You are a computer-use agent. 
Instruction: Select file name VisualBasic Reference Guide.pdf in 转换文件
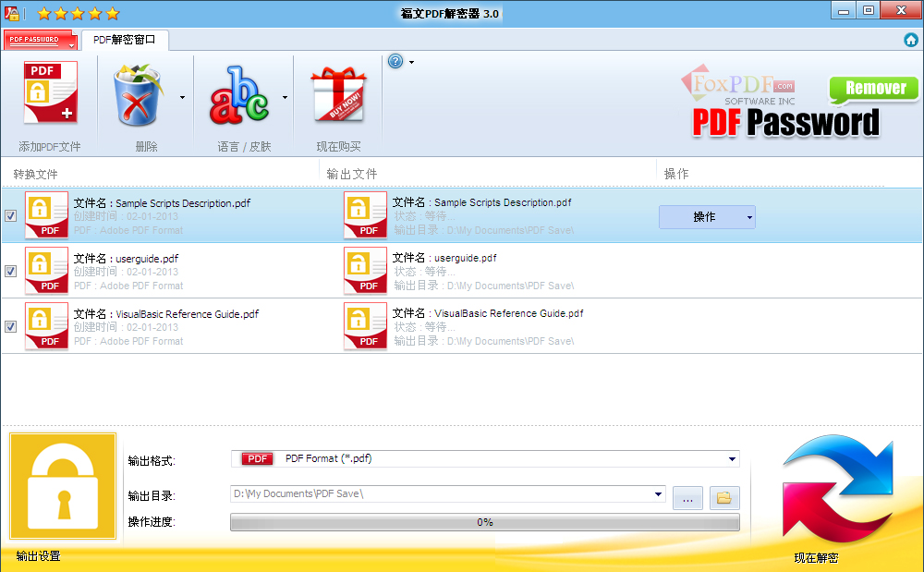tap(188, 314)
